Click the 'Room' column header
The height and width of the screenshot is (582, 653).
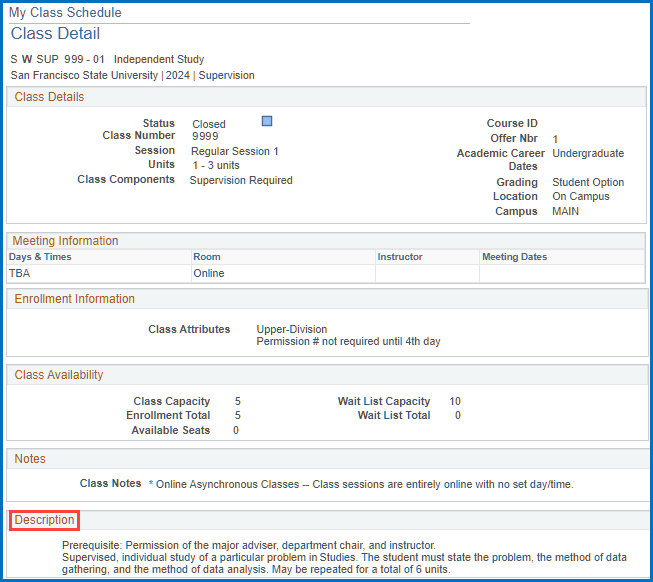(x=207, y=257)
